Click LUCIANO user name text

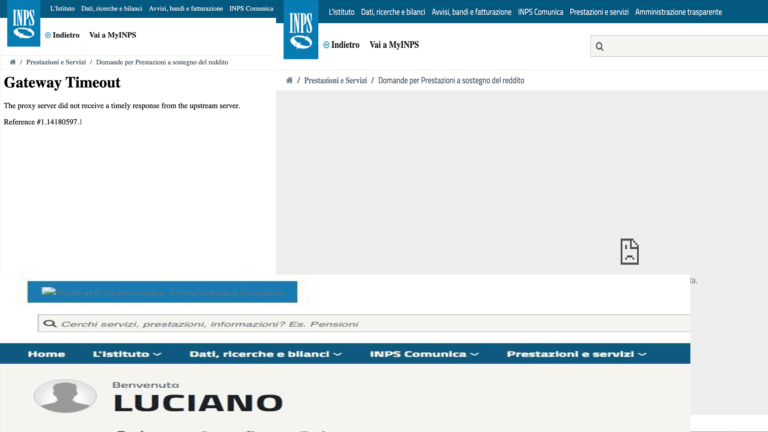(x=198, y=403)
